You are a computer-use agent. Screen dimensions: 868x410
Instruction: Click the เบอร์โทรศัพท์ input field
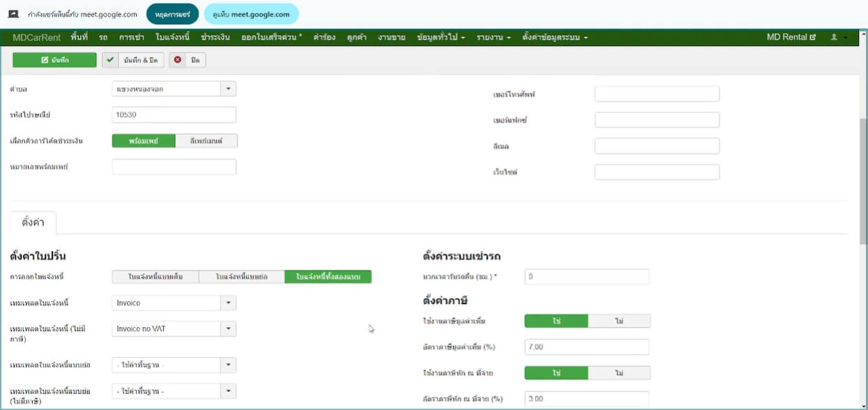(657, 94)
